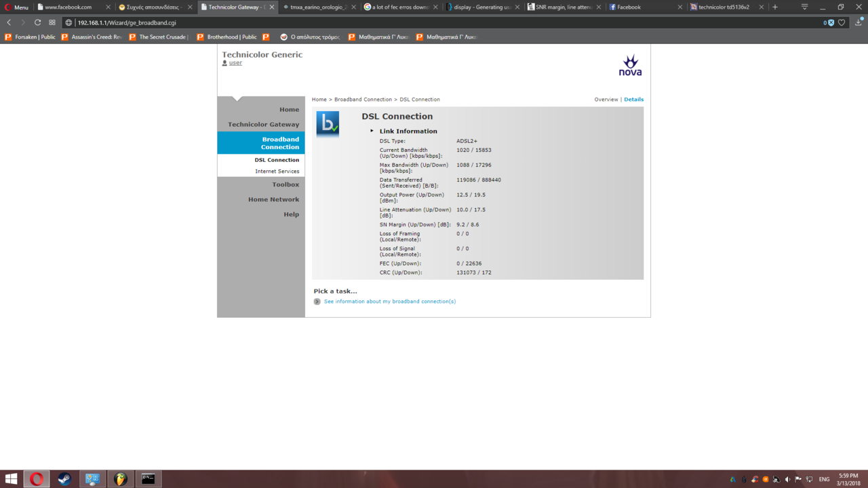Open the Home Network sidebar section
This screenshot has width=868, height=488.
(273, 199)
